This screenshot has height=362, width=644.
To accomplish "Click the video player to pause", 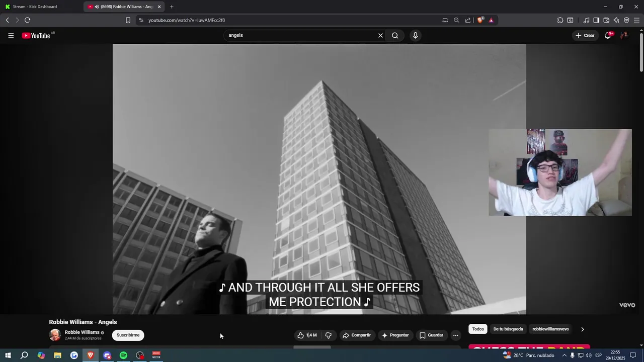I will pos(319,179).
